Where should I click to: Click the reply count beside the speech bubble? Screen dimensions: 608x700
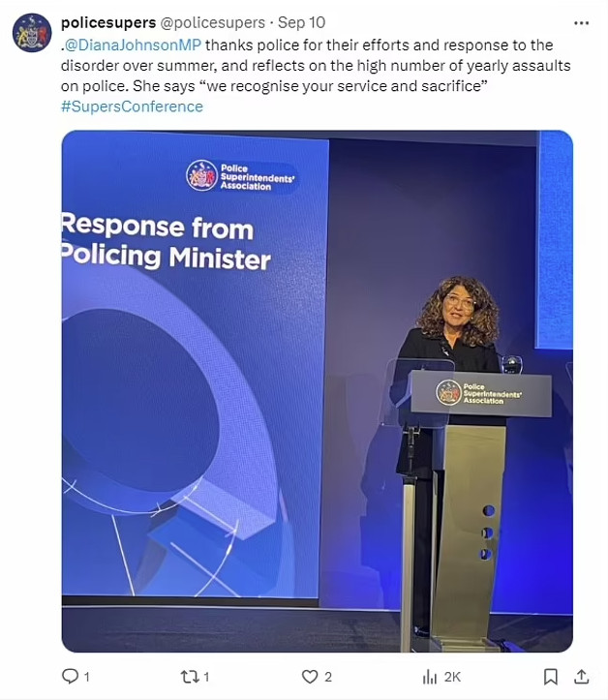(x=87, y=677)
